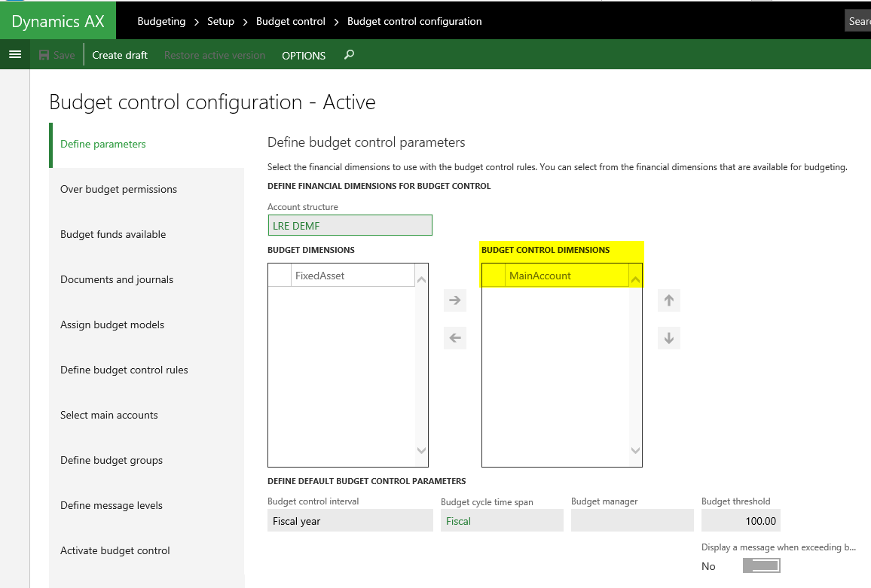The height and width of the screenshot is (588, 871).
Task: Click the Create draft button
Action: click(x=120, y=55)
